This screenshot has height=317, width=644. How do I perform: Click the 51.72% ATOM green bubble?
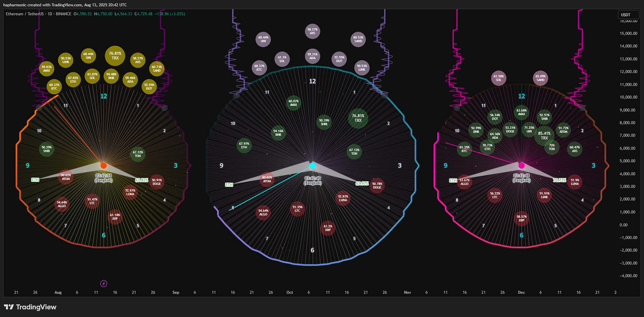563,130
